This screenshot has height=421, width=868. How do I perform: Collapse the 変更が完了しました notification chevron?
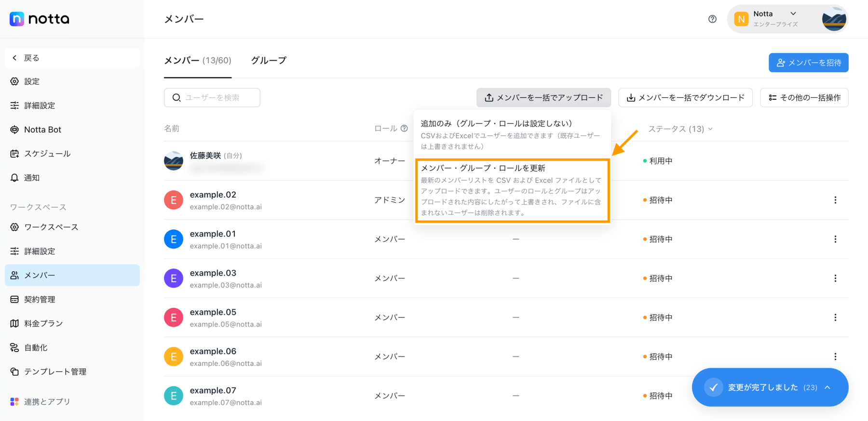click(827, 387)
